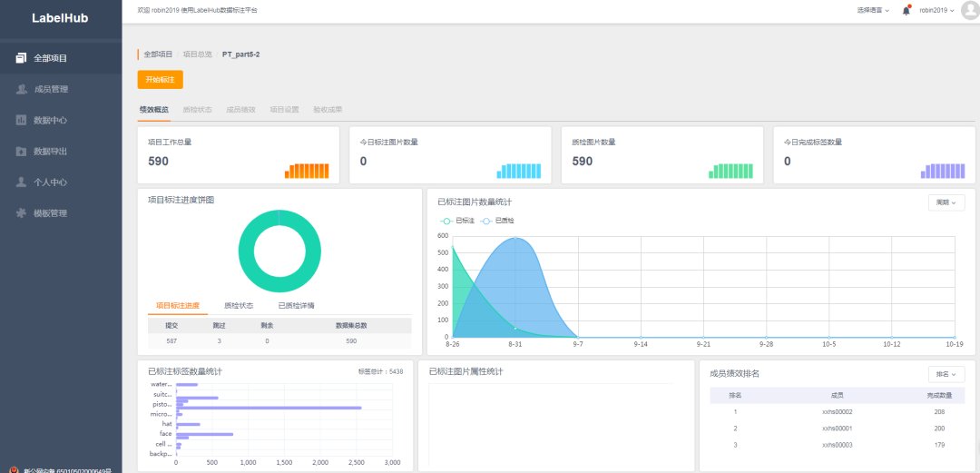The width and height of the screenshot is (980, 473).
Task: Click the PT_part5-2 breadcrumb text
Action: [x=240, y=54]
